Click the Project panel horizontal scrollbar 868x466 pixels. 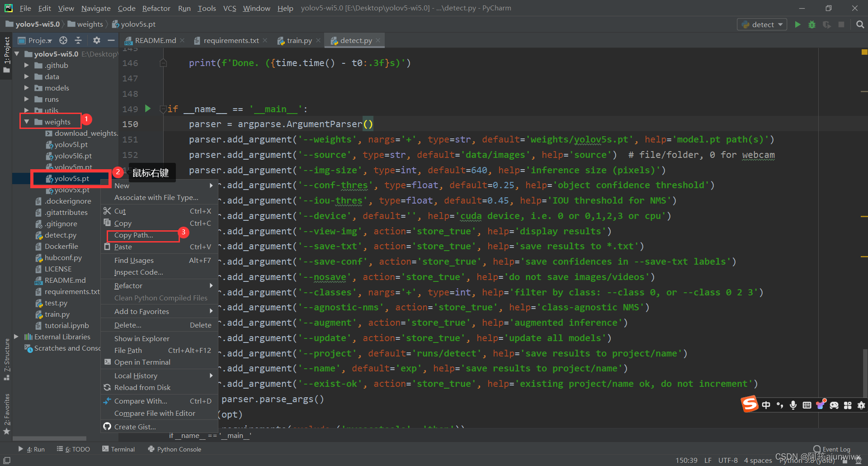tap(49, 438)
